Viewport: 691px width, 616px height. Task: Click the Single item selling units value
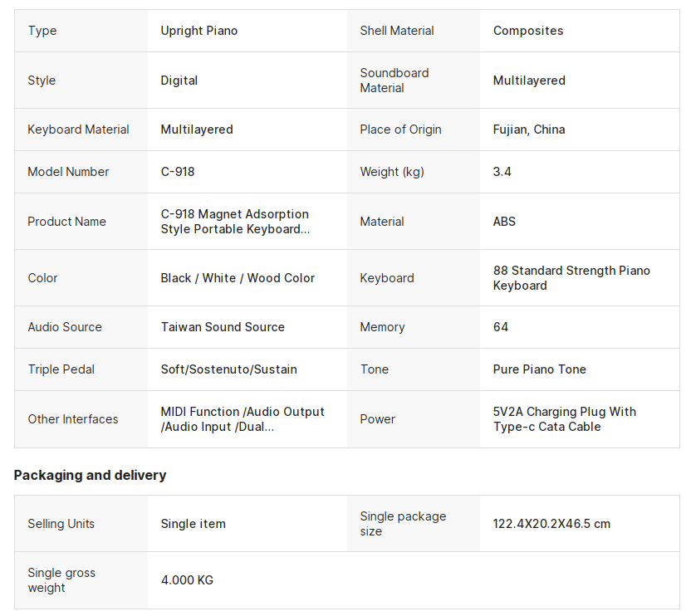coord(193,524)
